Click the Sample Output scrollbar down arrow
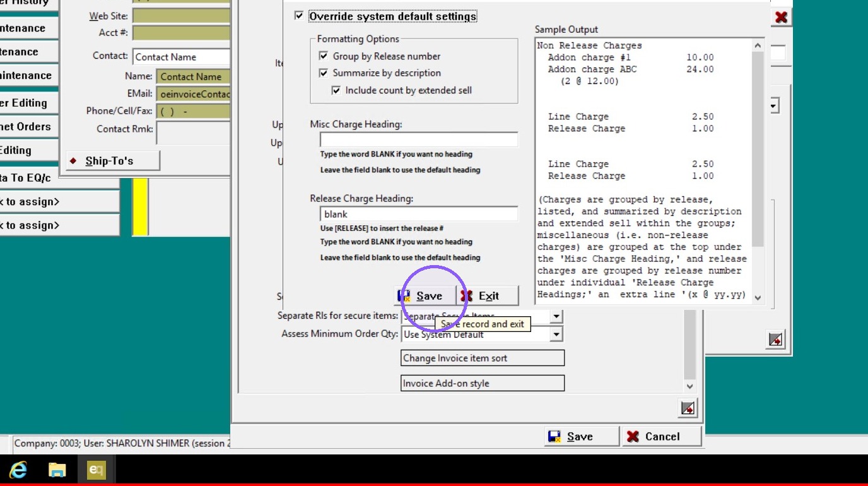Screen dimensions: 868x486 [x=758, y=298]
